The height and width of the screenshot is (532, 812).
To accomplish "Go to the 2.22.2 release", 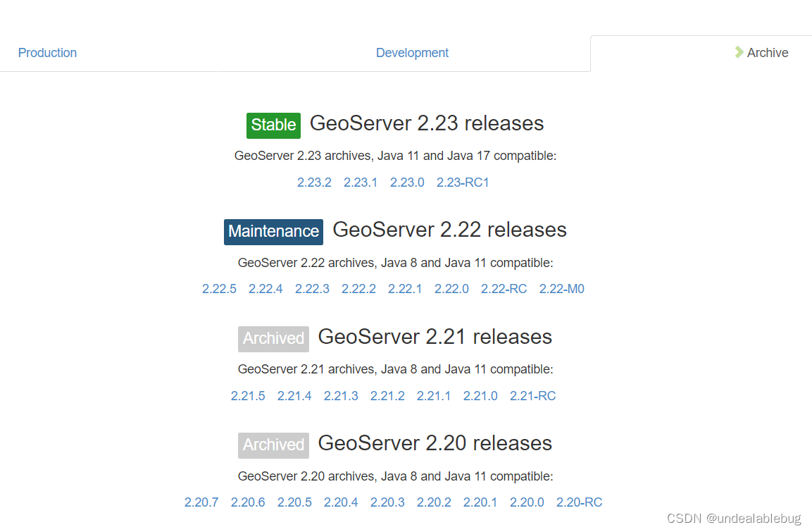I will click(358, 289).
